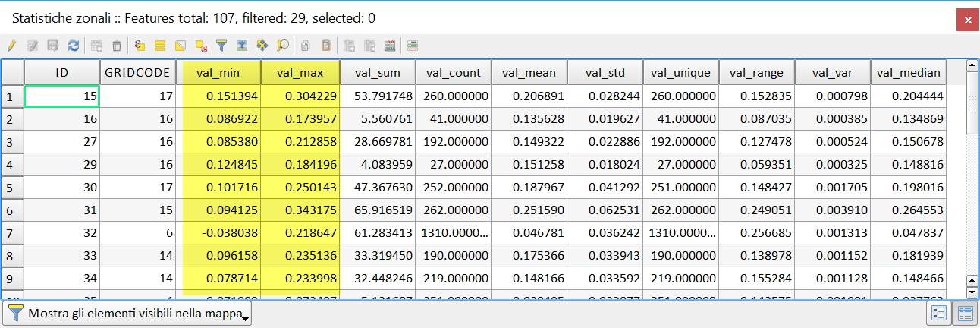Zoom map to selected rows icon

(283, 46)
